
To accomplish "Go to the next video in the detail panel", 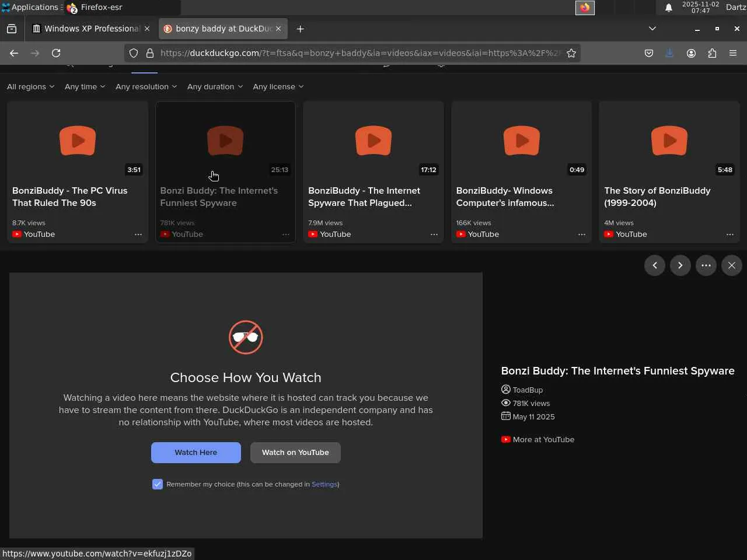I will (x=680, y=265).
